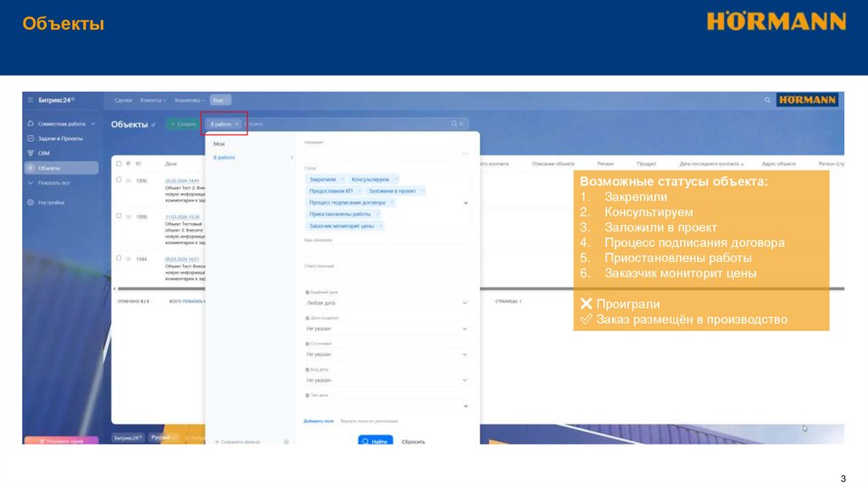This screenshot has height=487, width=868.
Task: Open the Тип дела dropdown
Action: [387, 406]
